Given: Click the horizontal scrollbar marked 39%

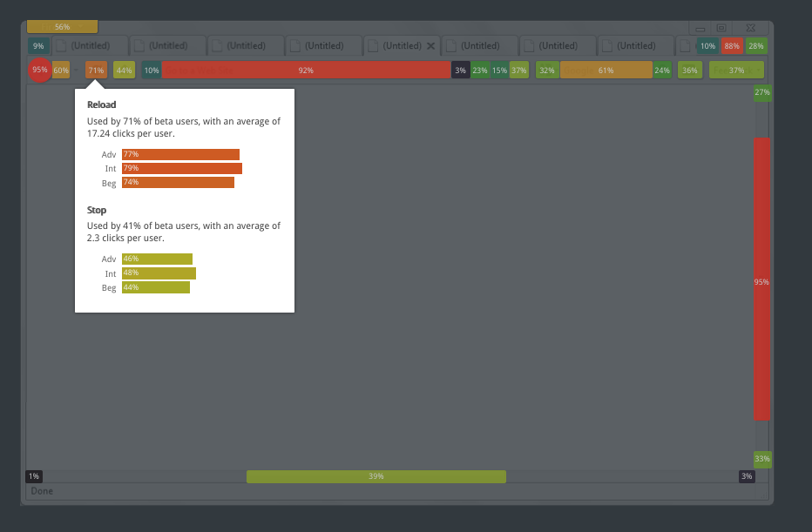Looking at the screenshot, I should click(376, 476).
